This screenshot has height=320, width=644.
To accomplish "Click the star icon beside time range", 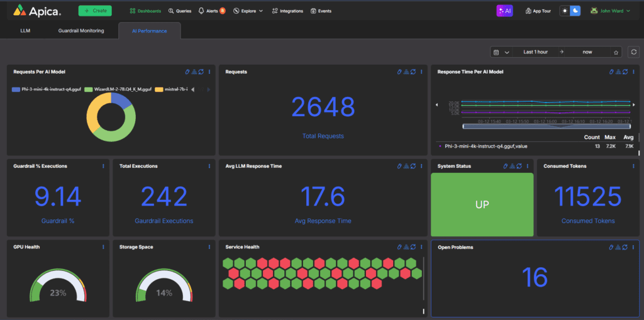I will (x=616, y=52).
